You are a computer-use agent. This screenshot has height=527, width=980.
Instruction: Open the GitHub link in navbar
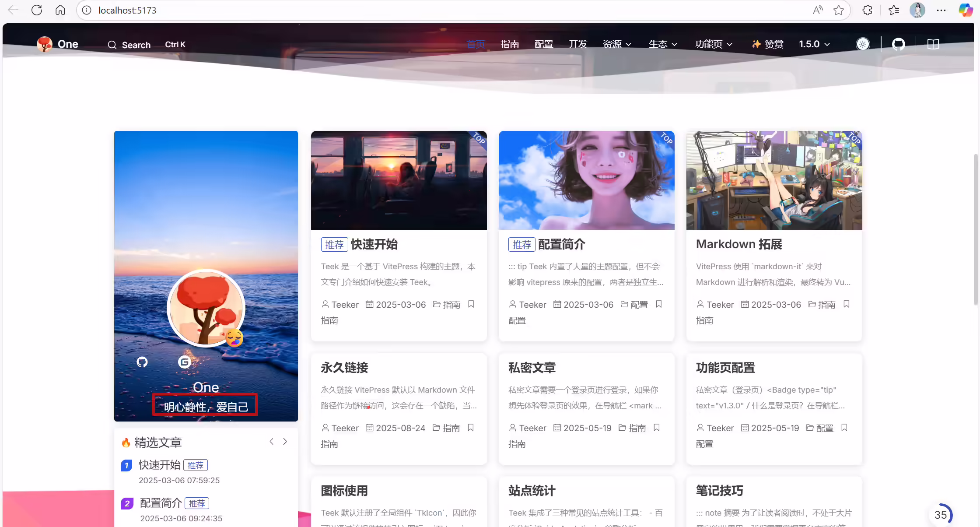899,44
